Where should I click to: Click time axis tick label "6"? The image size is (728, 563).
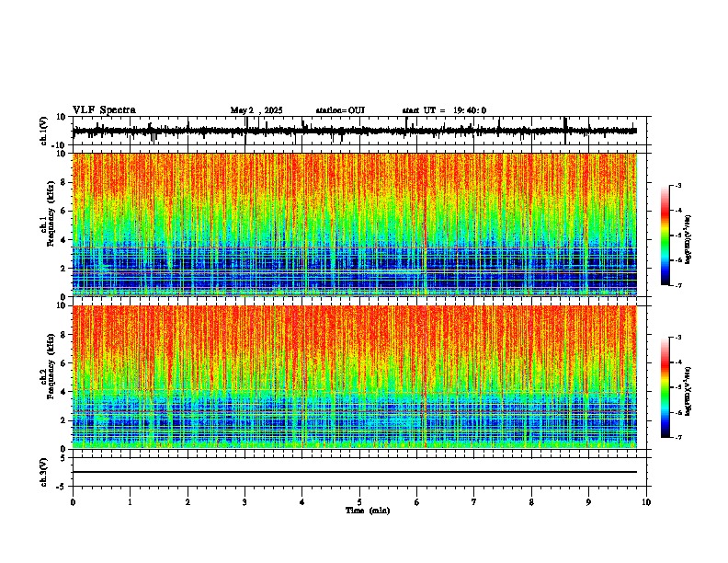(416, 502)
